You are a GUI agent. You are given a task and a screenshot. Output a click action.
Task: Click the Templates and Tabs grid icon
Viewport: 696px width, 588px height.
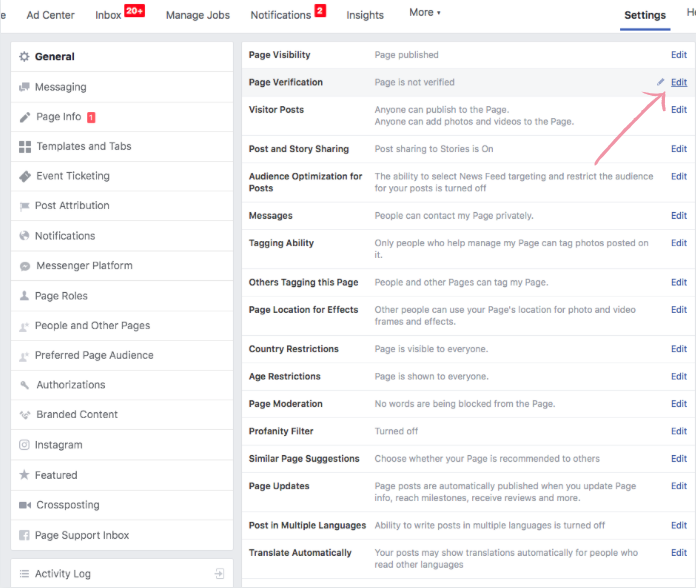[x=25, y=146]
